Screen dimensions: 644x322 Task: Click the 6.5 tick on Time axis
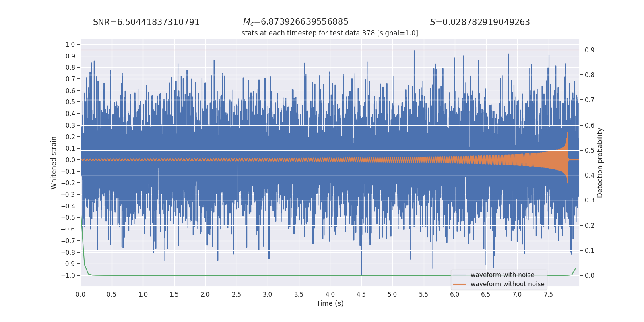pyautogui.click(x=486, y=294)
